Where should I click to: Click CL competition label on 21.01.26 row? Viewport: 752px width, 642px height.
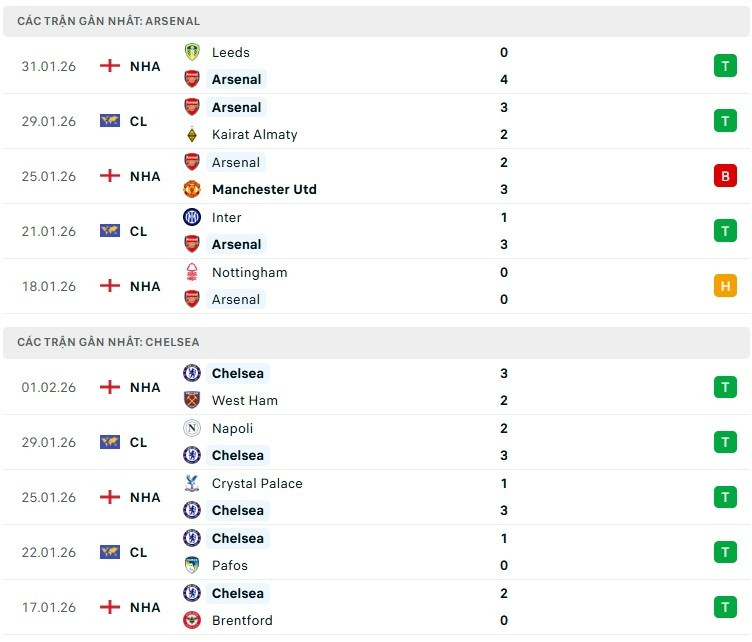[x=138, y=231]
